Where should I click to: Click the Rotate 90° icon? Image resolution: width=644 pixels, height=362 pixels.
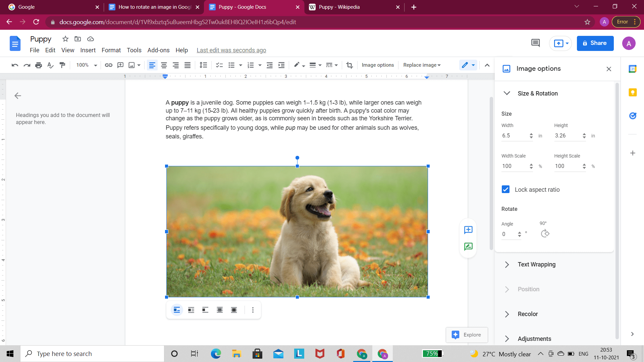pos(545,234)
